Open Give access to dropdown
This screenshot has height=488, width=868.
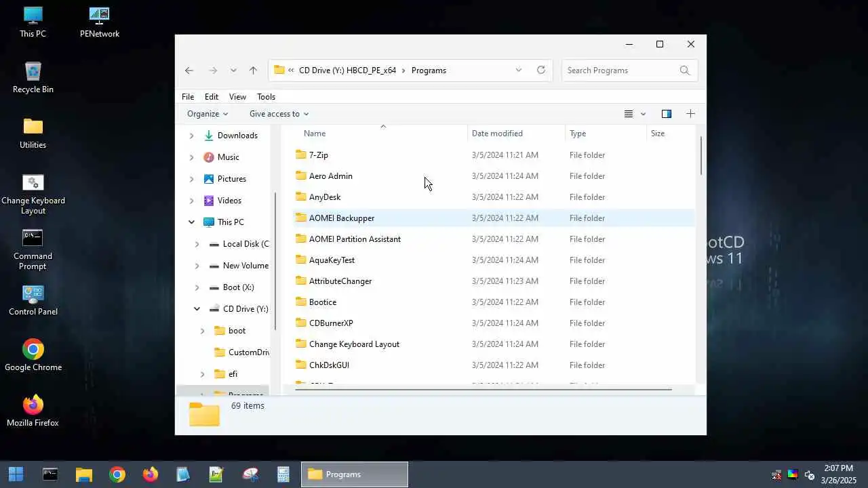pyautogui.click(x=279, y=114)
